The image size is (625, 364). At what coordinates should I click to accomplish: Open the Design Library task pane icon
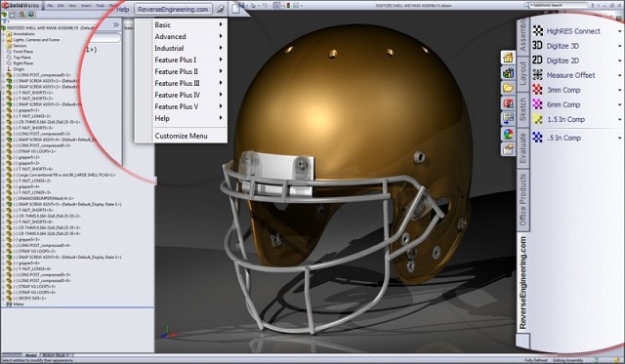click(508, 73)
